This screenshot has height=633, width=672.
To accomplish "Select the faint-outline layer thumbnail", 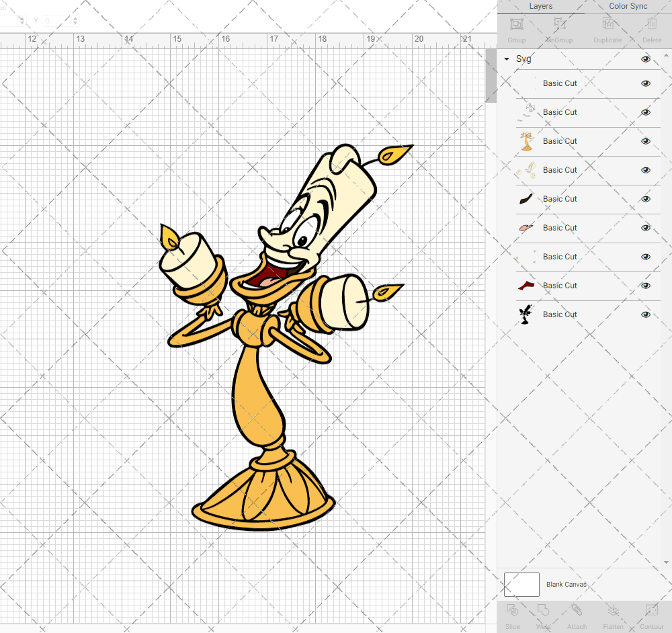I will [x=526, y=112].
